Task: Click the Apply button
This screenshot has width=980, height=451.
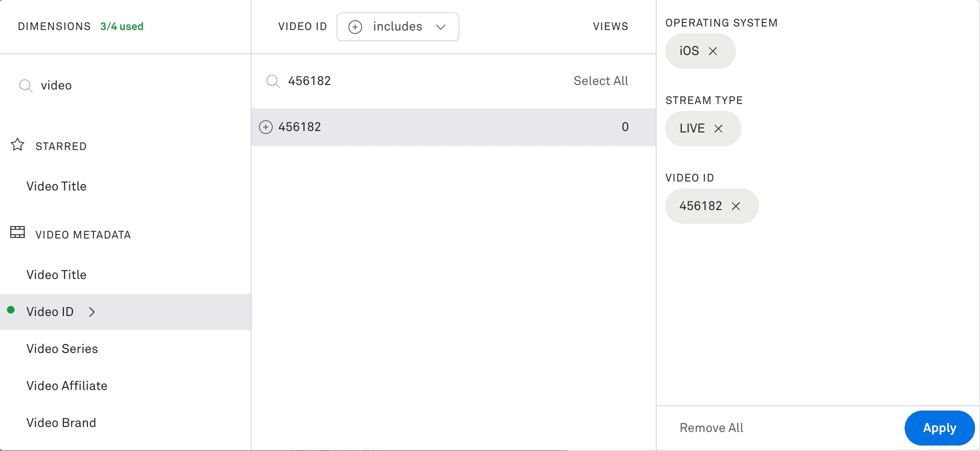Action: click(940, 428)
